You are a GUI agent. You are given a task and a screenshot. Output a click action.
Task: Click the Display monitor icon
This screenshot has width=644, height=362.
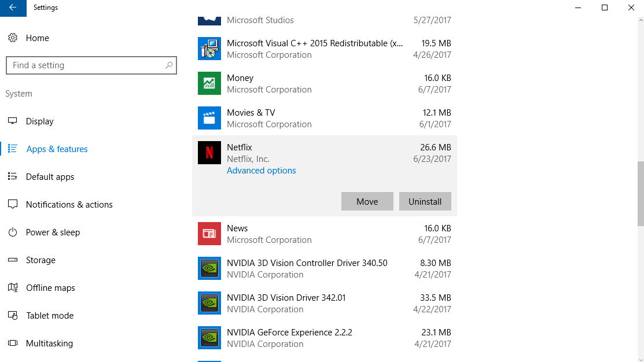click(x=13, y=121)
